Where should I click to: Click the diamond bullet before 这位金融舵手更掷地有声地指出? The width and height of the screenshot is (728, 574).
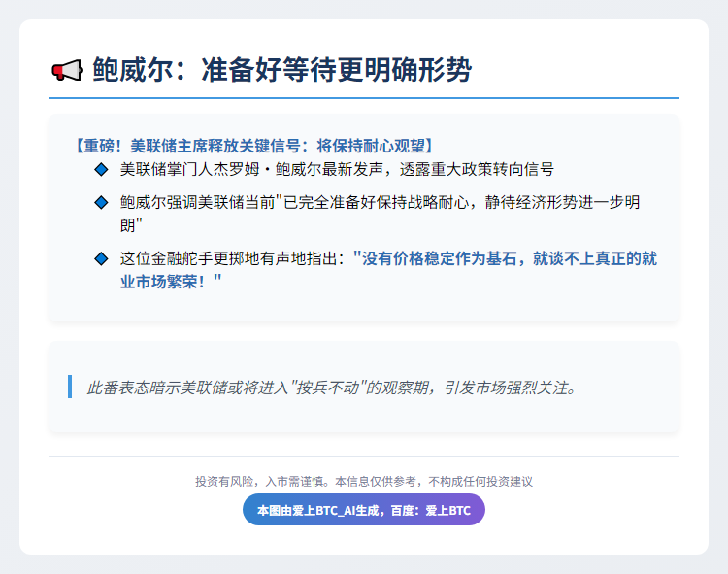click(x=101, y=258)
